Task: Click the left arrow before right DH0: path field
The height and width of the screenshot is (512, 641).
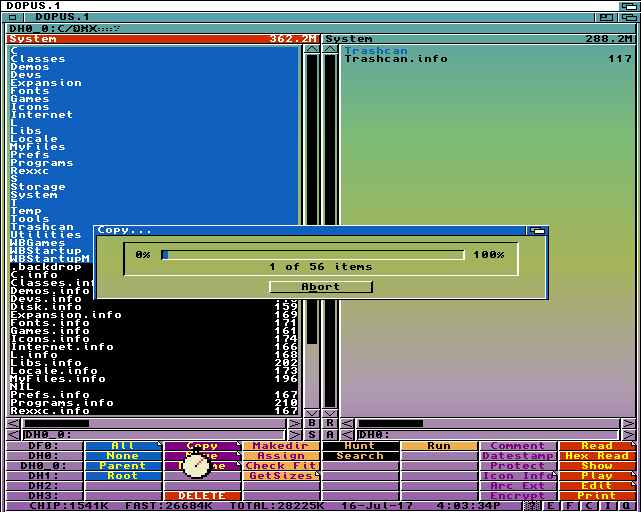Action: [347, 435]
